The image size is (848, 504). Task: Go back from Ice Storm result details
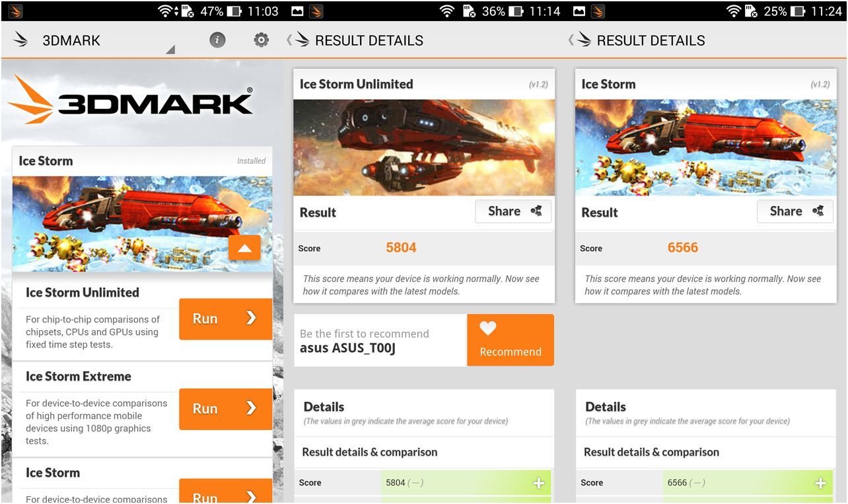click(x=580, y=40)
